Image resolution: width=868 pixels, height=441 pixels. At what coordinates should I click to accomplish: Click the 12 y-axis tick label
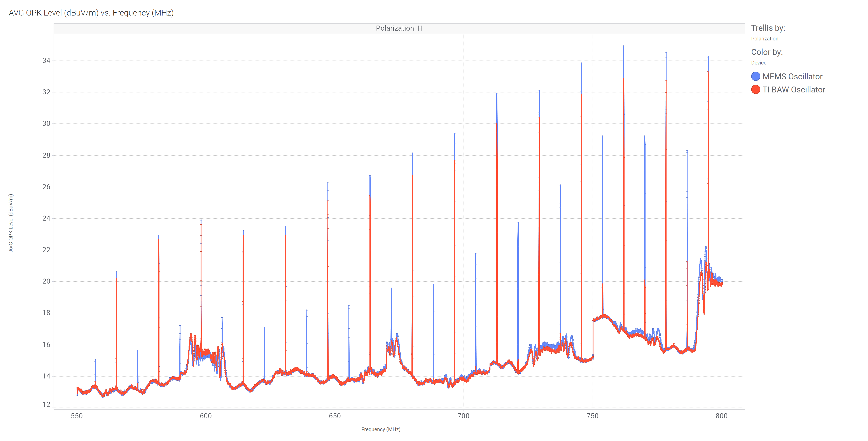[46, 404]
